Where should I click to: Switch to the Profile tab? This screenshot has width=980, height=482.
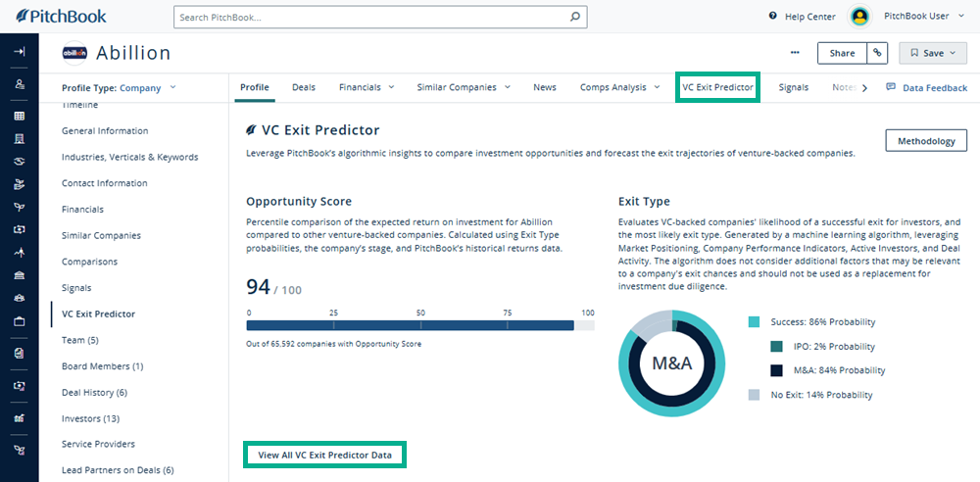[x=255, y=87]
